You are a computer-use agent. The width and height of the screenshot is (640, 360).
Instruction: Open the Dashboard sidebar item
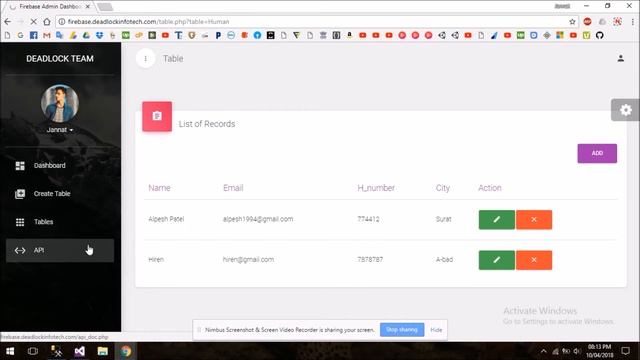click(60, 165)
